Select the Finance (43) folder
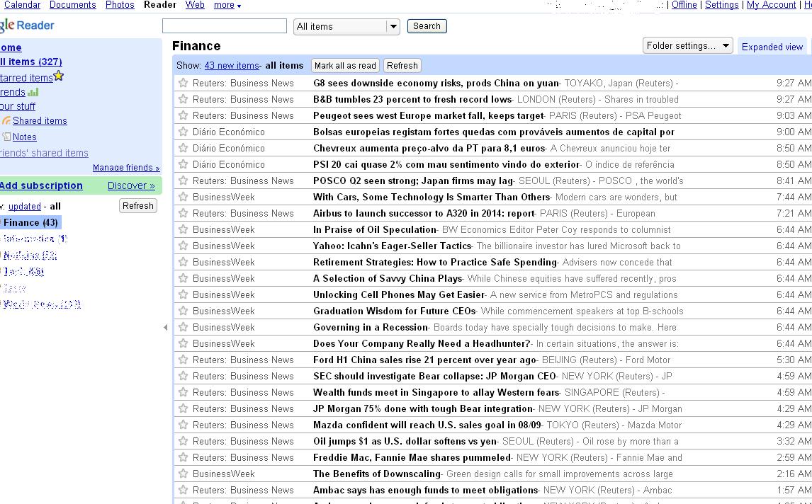Viewport: 812px width, 504px height. [30, 222]
